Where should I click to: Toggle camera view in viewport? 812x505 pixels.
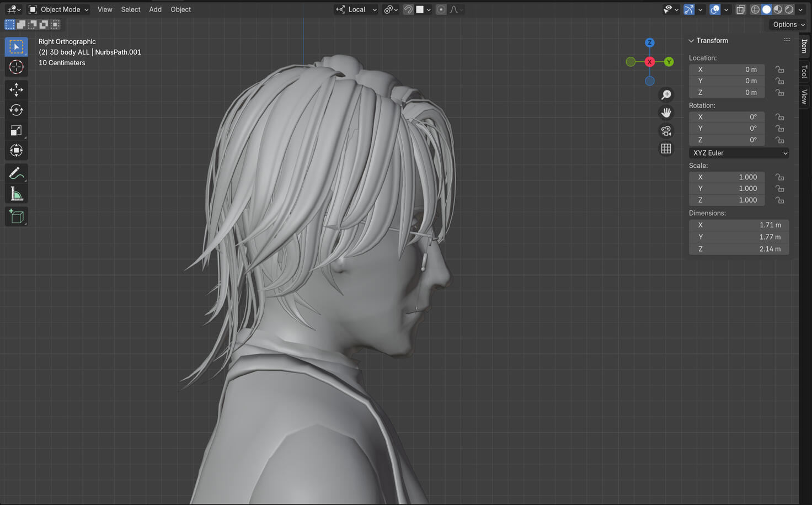pyautogui.click(x=666, y=131)
